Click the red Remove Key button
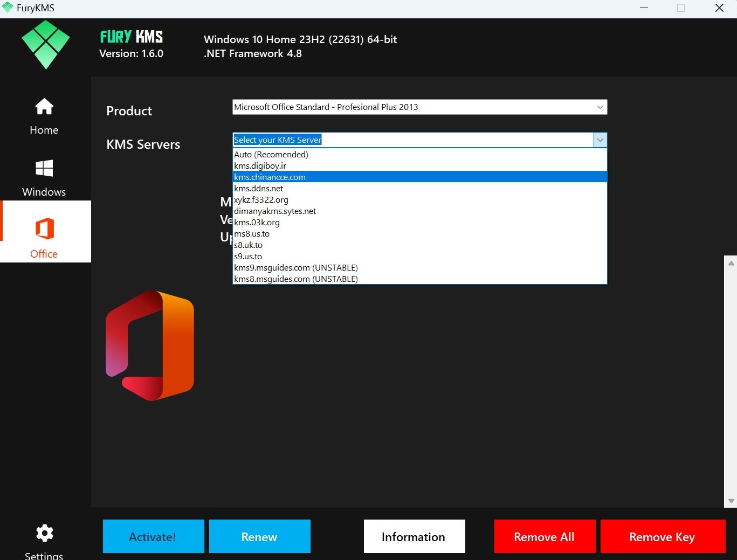Viewport: 737px width, 560px height. [663, 536]
